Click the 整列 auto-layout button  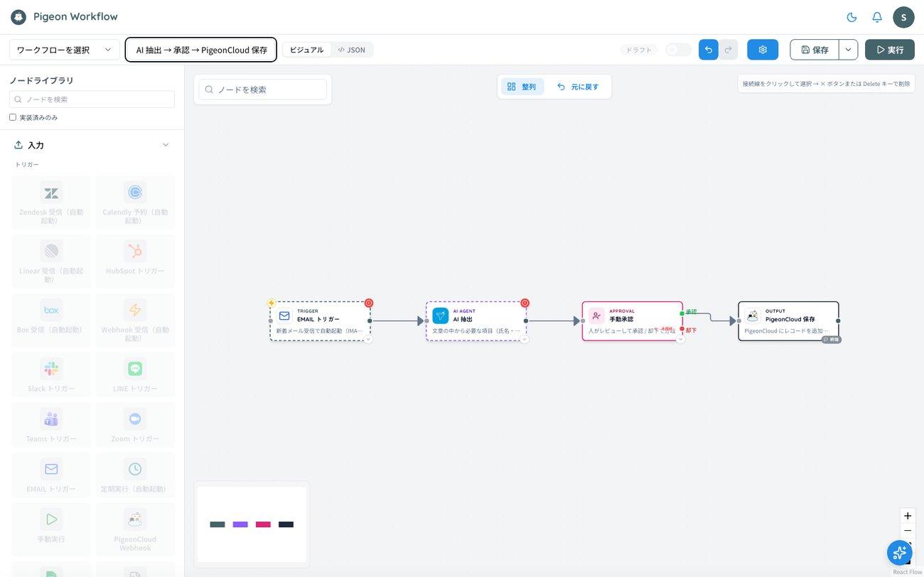tap(522, 87)
